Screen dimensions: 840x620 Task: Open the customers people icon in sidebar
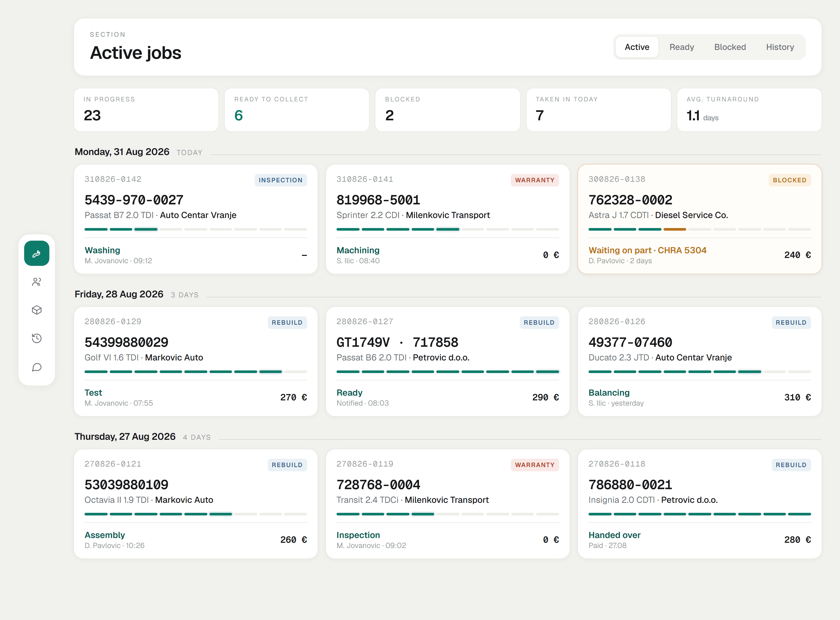37,282
